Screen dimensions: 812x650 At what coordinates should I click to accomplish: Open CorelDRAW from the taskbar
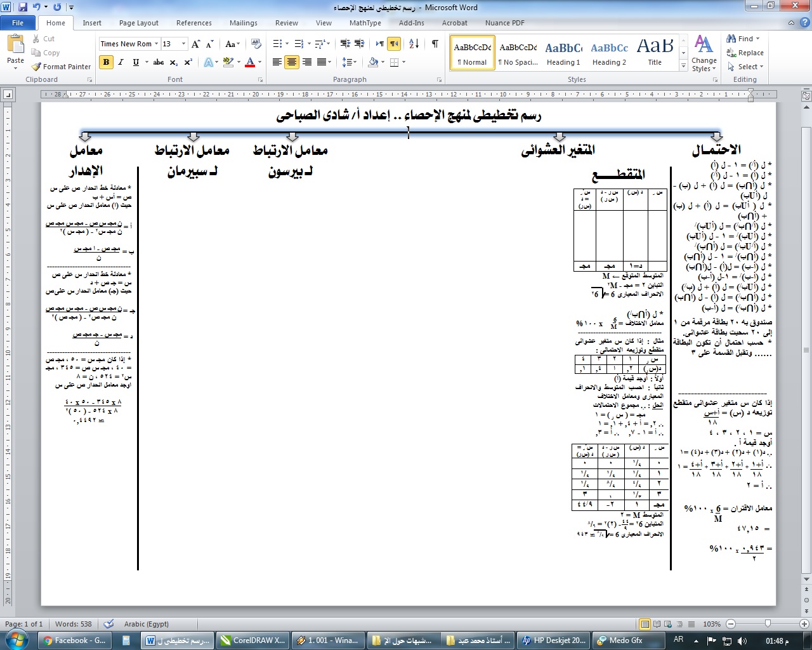[252, 640]
